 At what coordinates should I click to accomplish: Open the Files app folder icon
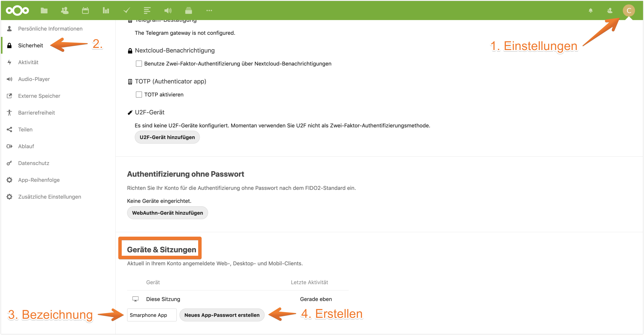[x=44, y=11]
